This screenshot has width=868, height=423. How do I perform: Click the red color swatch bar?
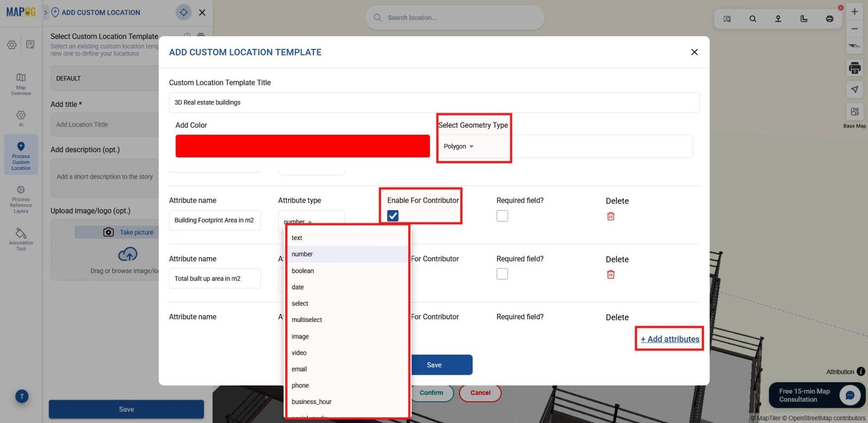pyautogui.click(x=302, y=146)
